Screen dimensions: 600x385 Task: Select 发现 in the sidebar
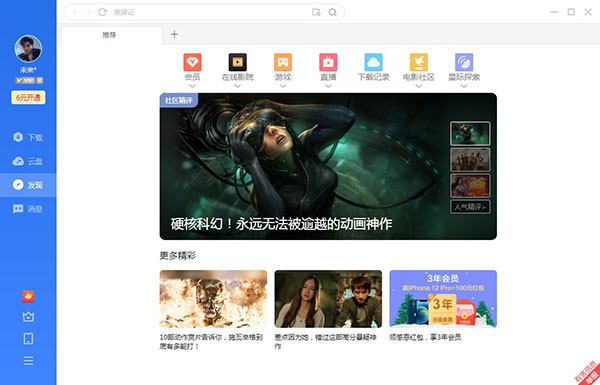click(x=28, y=185)
